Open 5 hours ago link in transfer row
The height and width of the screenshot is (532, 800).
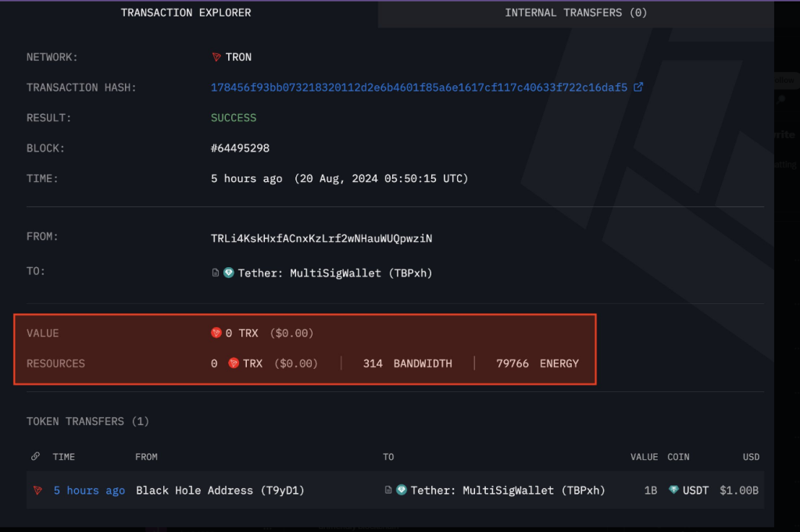coord(89,491)
